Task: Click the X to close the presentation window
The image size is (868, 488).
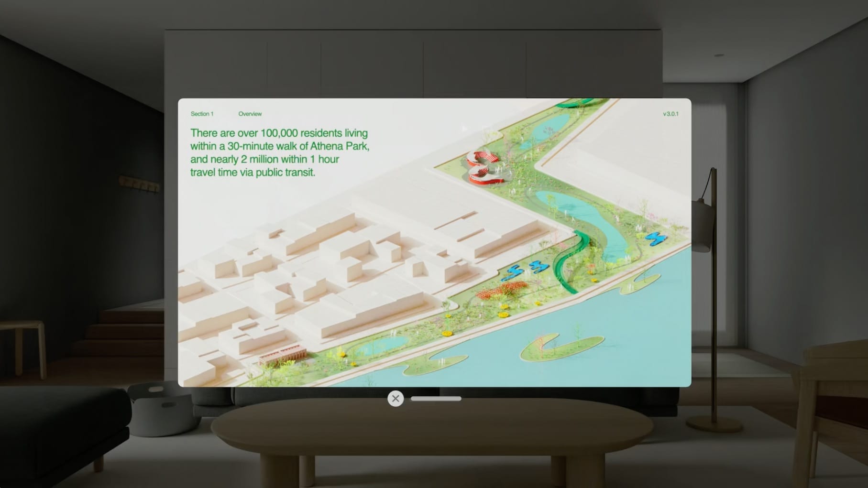Action: click(396, 399)
